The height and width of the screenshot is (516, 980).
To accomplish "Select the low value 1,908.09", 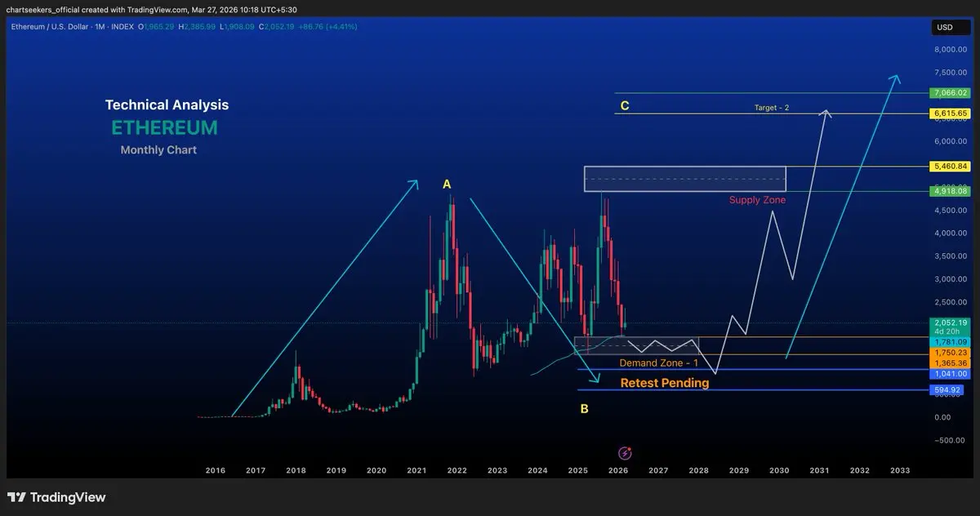I will (x=238, y=27).
